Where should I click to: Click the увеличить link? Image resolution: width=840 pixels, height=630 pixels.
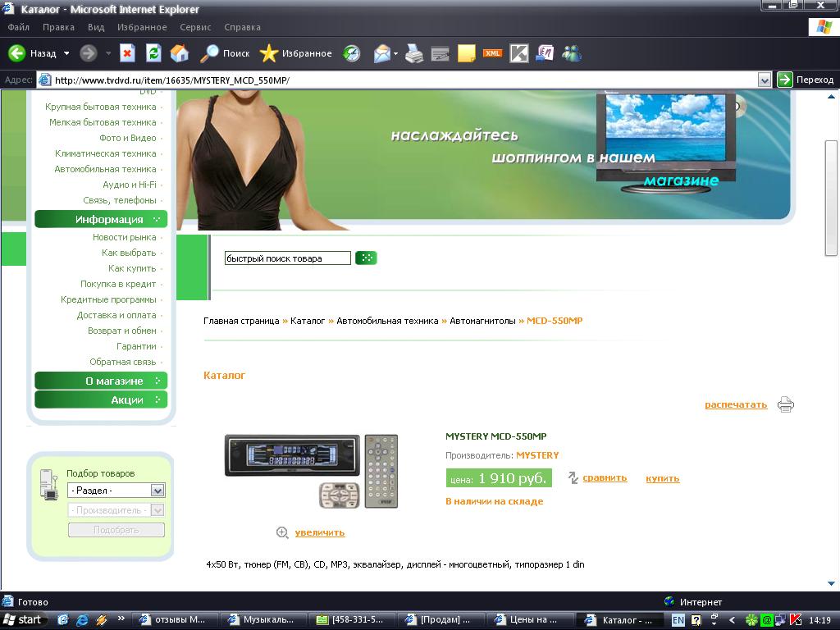[x=319, y=532]
